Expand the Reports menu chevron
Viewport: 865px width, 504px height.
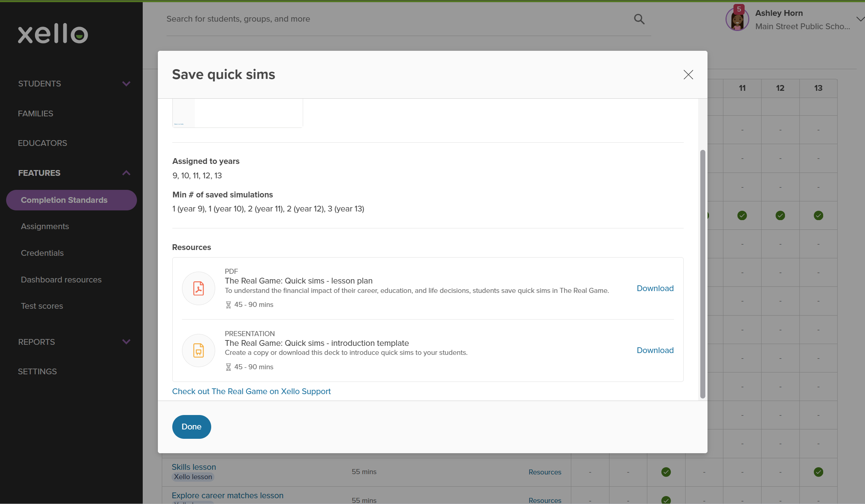[x=126, y=342]
